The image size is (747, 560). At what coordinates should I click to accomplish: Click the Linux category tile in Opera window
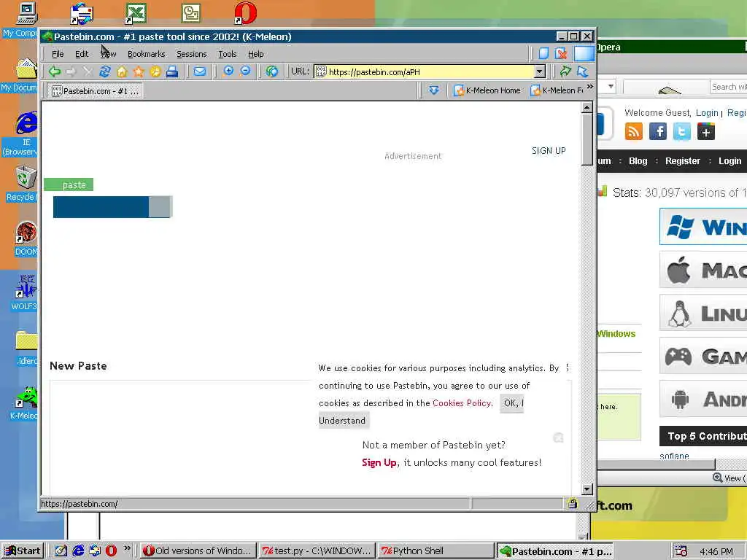pos(703,313)
